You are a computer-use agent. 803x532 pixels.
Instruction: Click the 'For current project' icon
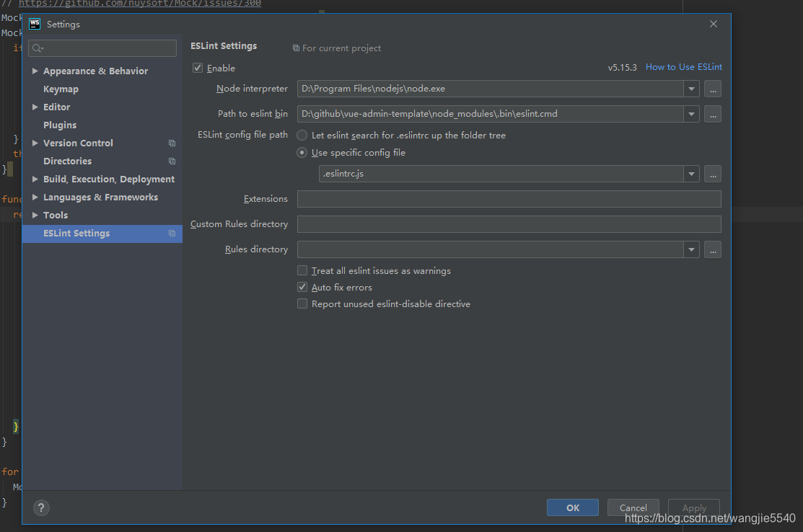[x=296, y=48]
